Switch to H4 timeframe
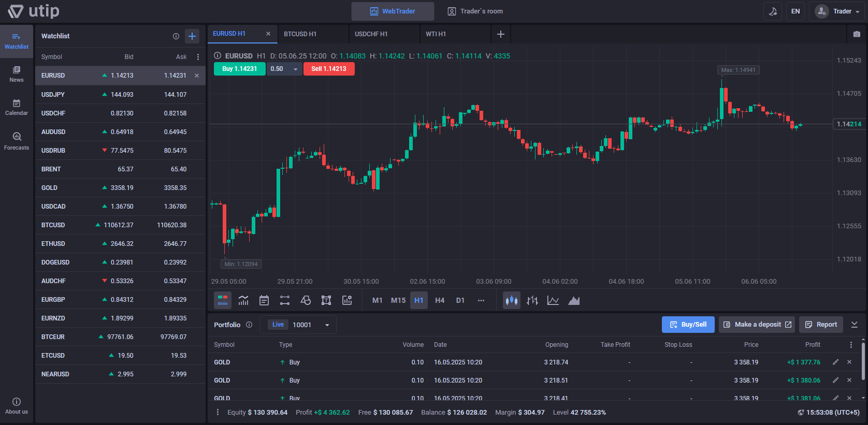This screenshot has height=425, width=868. click(440, 300)
